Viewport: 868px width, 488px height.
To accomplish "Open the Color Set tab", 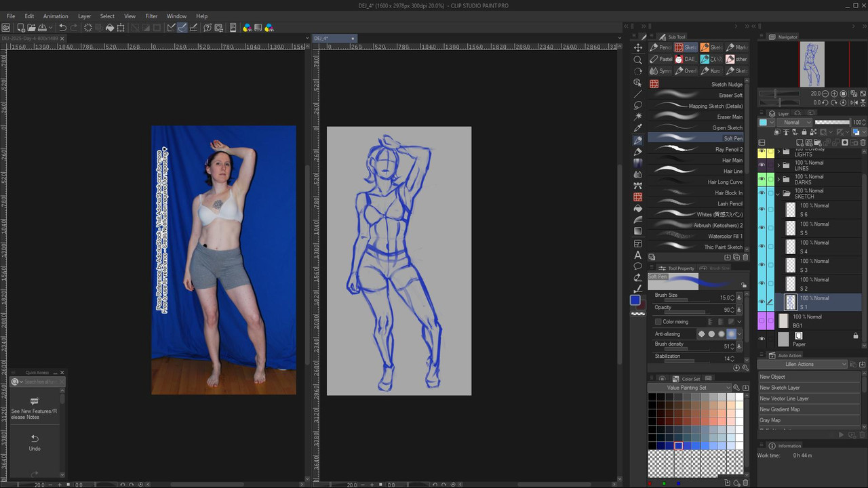I will coord(691,379).
